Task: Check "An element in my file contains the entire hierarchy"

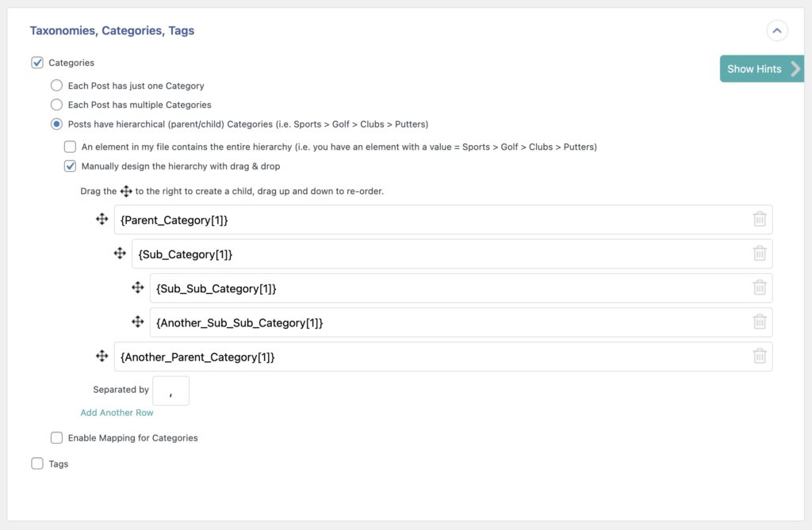Action: tap(70, 147)
